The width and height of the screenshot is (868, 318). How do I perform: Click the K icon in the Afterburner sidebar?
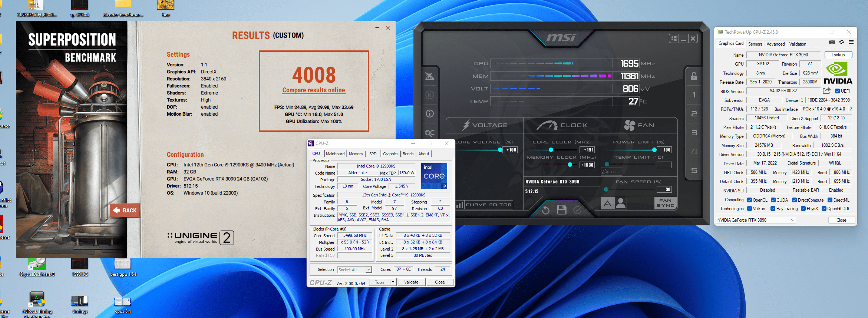coord(429,95)
